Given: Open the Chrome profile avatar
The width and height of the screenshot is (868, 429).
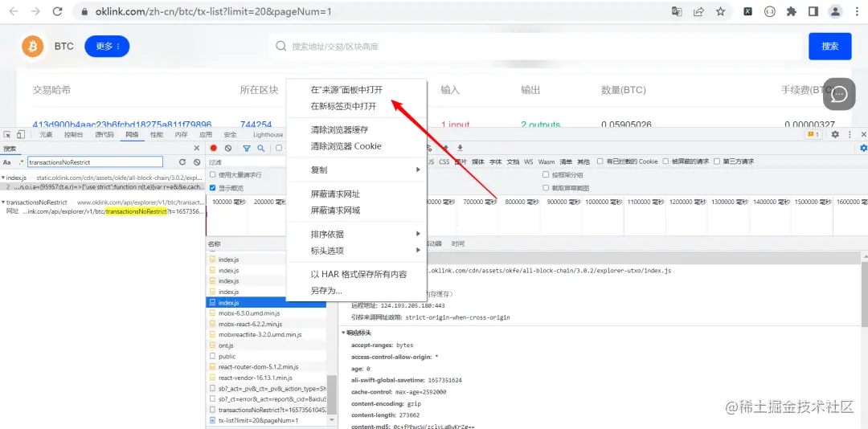Looking at the screenshot, I should pyautogui.click(x=835, y=11).
